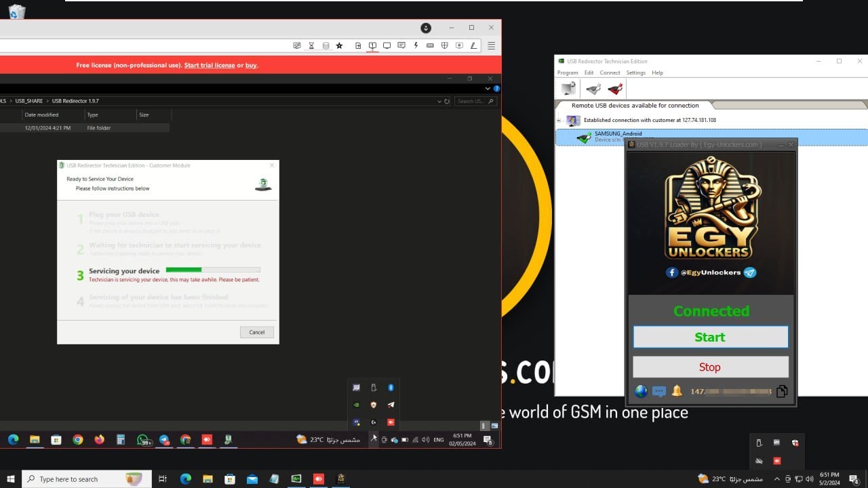Open the Connect menu in USB Redirector
The image size is (868, 488).
click(x=610, y=73)
